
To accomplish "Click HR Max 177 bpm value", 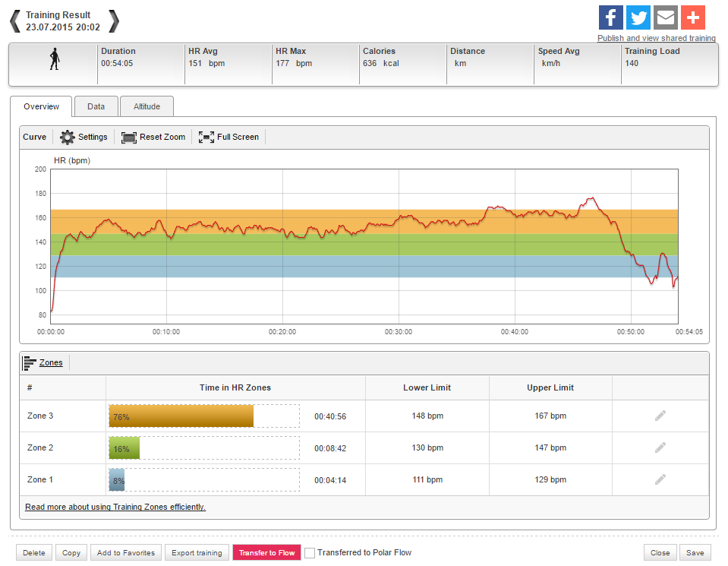I will click(294, 63).
